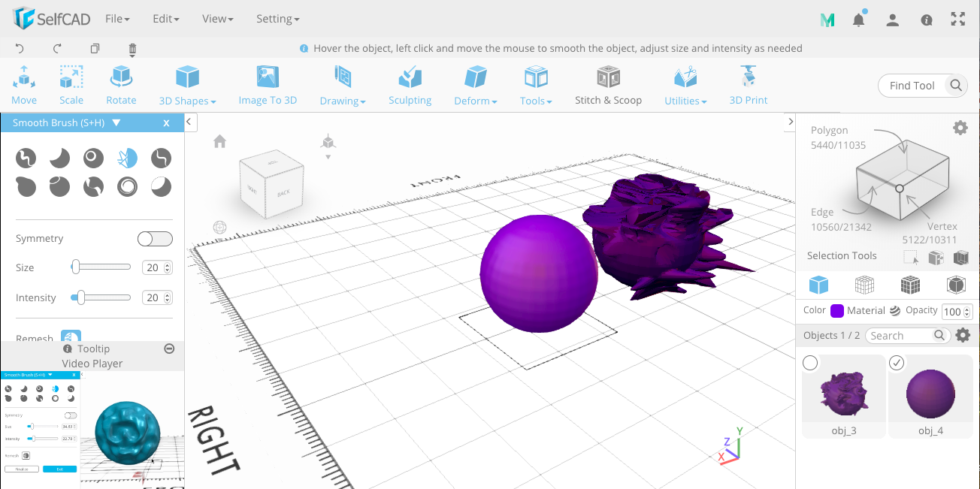Select the S-curve brush ending the top row
Image resolution: width=980 pixels, height=489 pixels.
click(x=161, y=158)
